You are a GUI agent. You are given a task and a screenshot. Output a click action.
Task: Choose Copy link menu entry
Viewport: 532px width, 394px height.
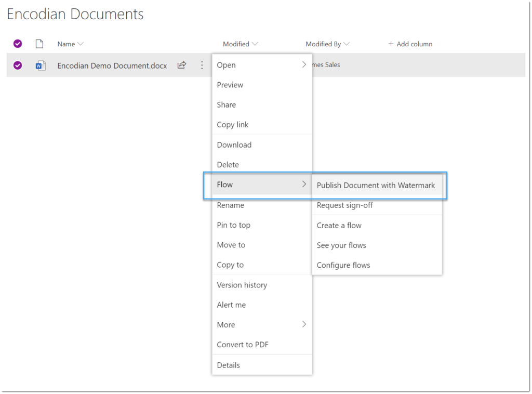pyautogui.click(x=262, y=125)
